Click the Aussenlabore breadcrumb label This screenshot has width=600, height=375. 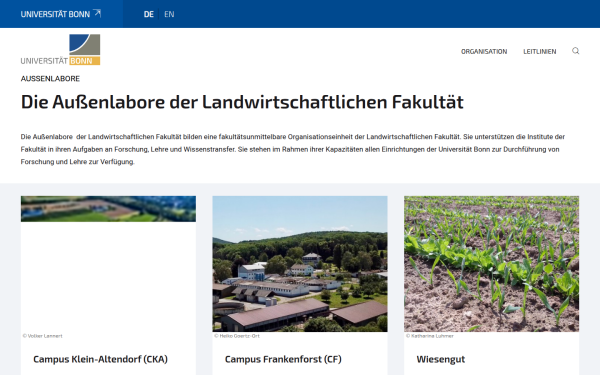[50, 79]
